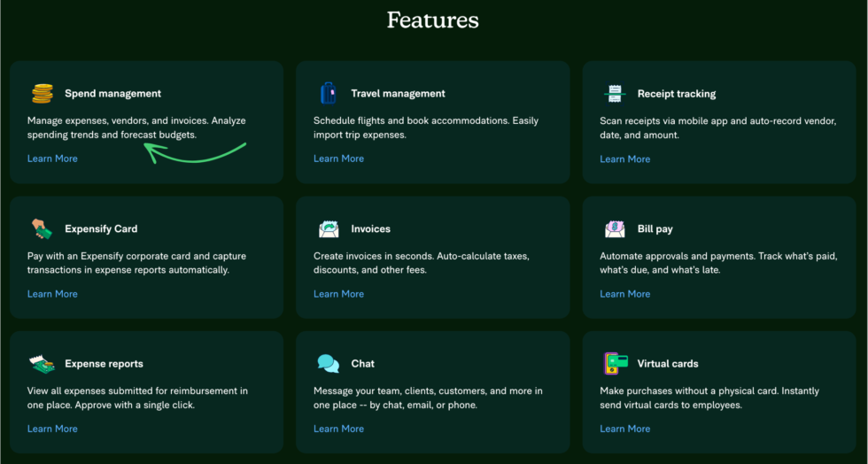The width and height of the screenshot is (868, 464).
Task: Click the Virtual cards phone icon
Action: [x=616, y=364]
